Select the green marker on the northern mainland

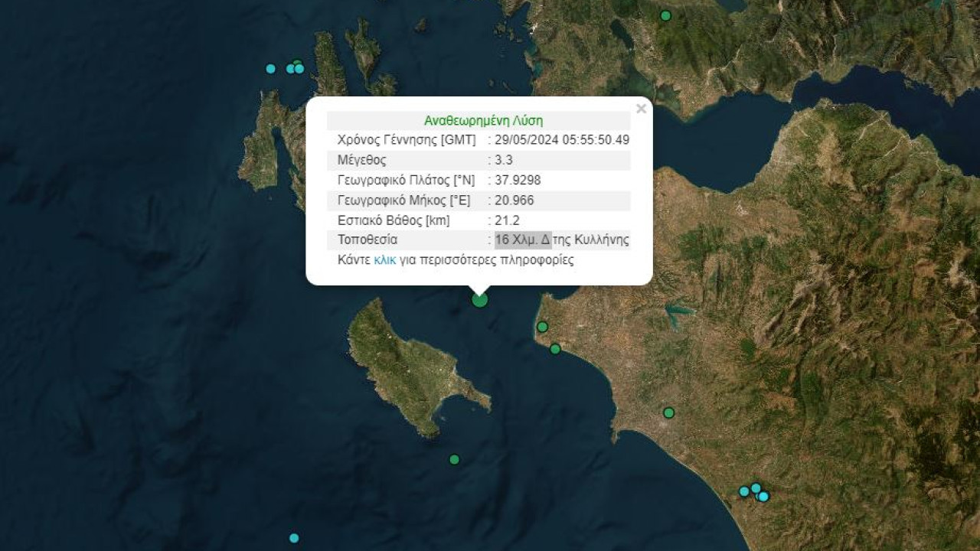(665, 15)
